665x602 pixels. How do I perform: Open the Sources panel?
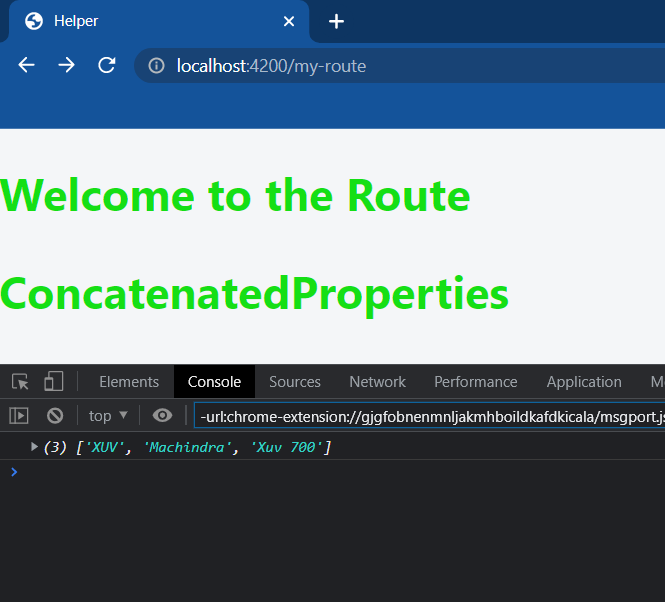click(295, 382)
